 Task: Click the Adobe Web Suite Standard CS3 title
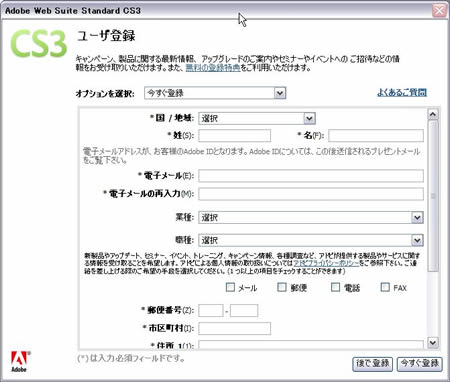coord(73,11)
